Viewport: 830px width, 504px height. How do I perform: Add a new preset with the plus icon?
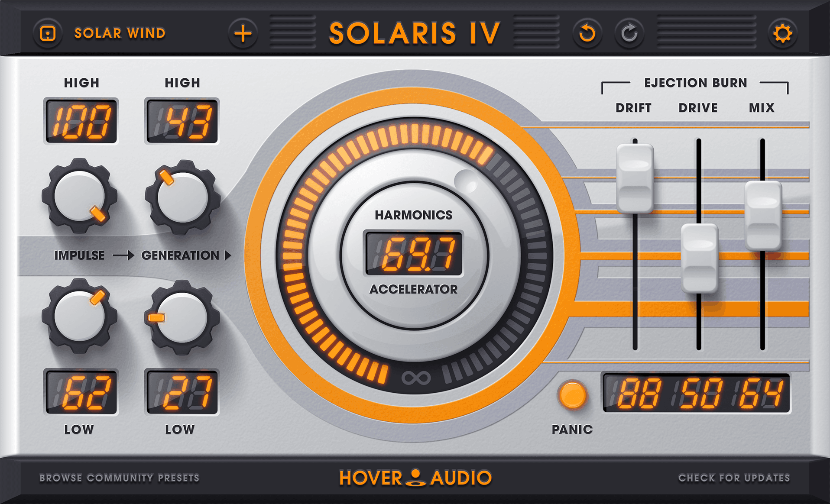tap(243, 33)
